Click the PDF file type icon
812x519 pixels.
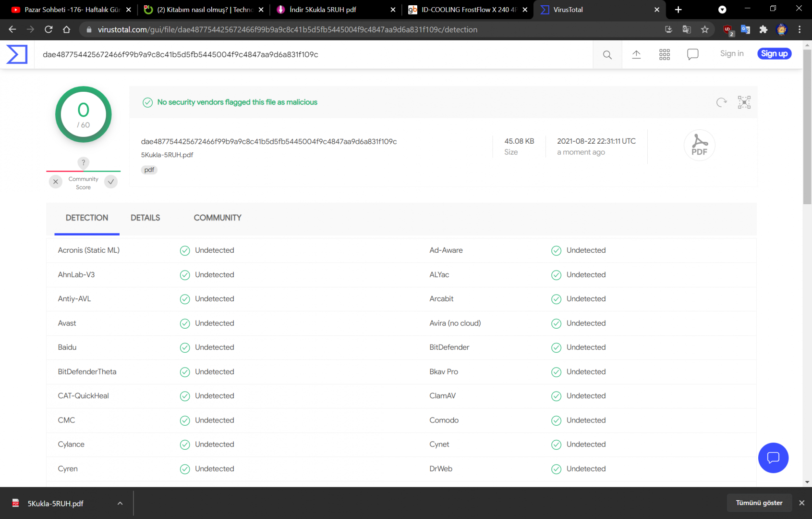(700, 145)
